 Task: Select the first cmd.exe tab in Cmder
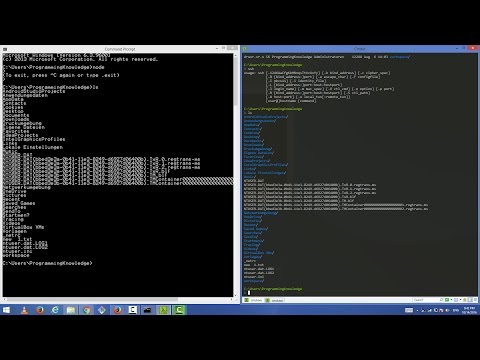(253, 300)
